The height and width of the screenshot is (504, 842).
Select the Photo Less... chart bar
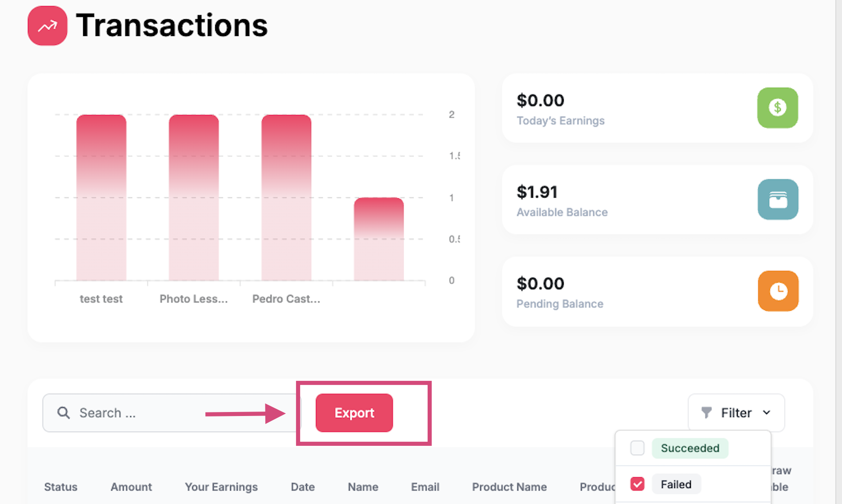click(194, 198)
